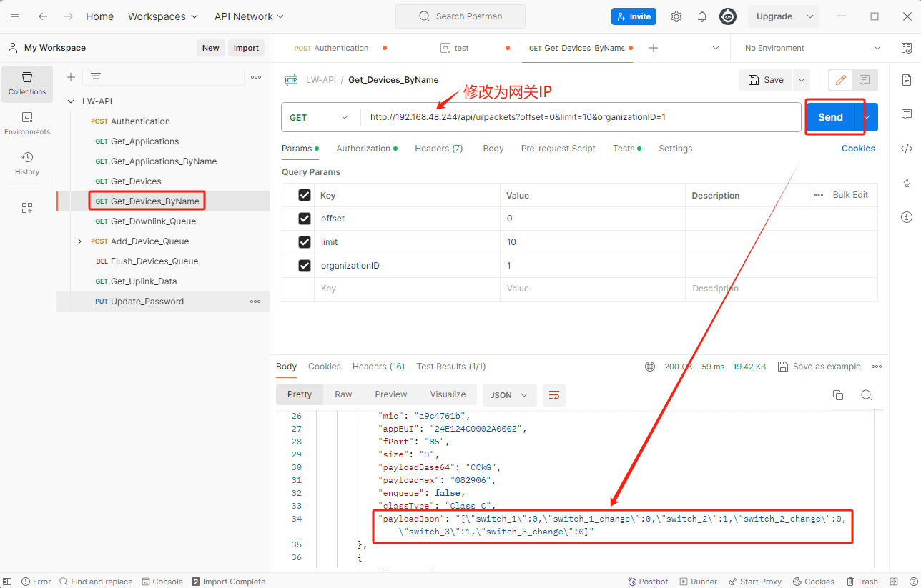This screenshot has width=921, height=588.
Task: Open the notifications bell
Action: pos(702,16)
